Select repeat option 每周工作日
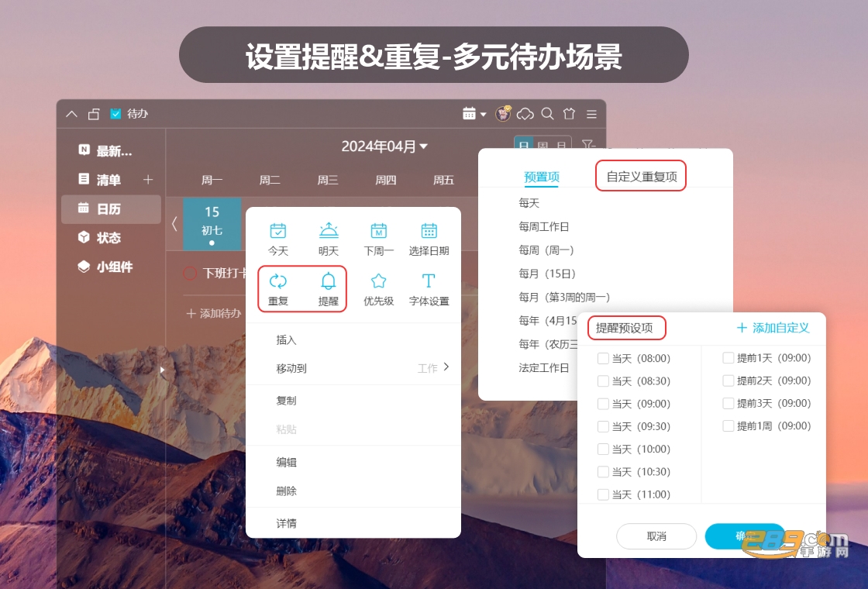The height and width of the screenshot is (589, 868). [543, 226]
